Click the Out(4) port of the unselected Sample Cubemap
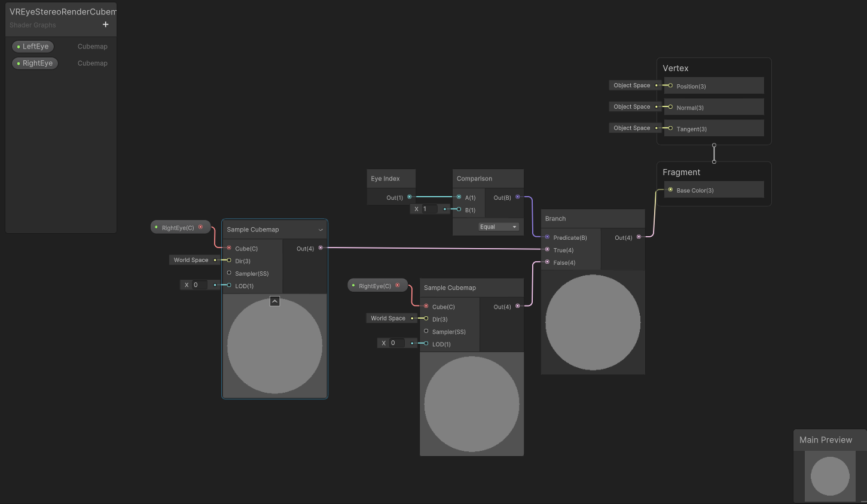This screenshot has width=867, height=504. point(518,306)
